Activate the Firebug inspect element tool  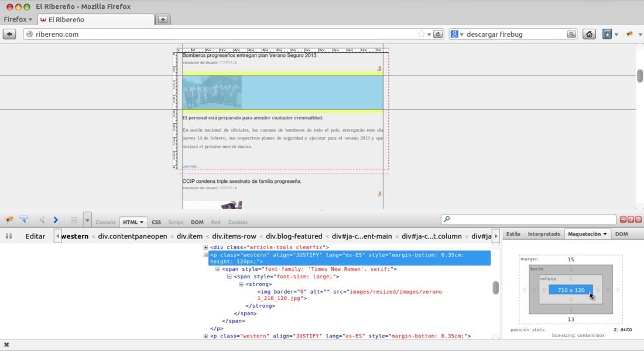point(23,220)
